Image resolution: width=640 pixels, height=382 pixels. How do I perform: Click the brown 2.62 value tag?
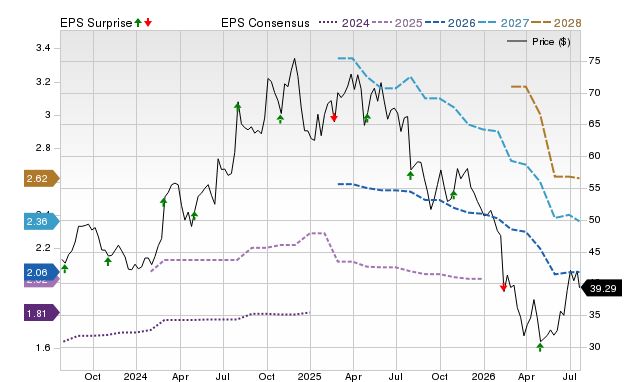[42, 178]
